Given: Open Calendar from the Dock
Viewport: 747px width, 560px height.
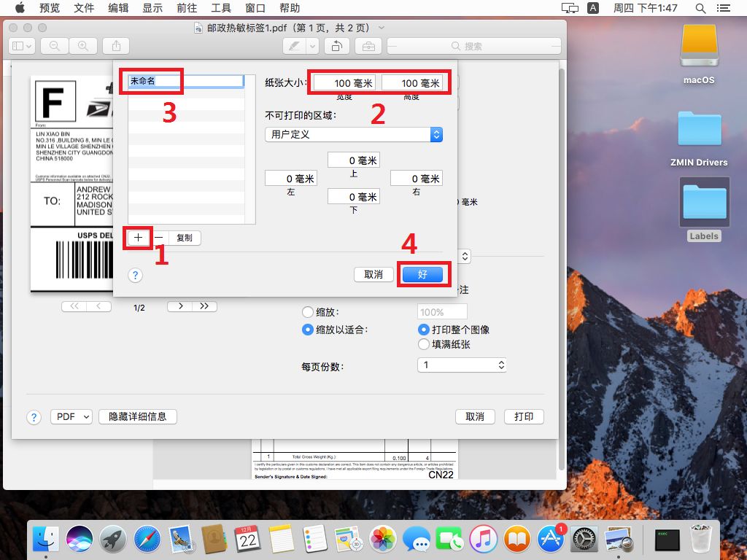Looking at the screenshot, I should [x=248, y=540].
